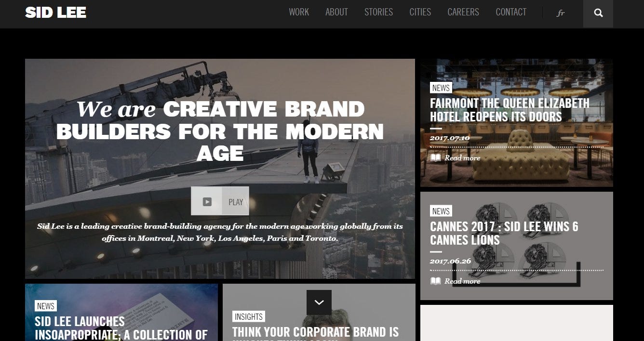Click the INSIGHTS tag label

click(249, 316)
